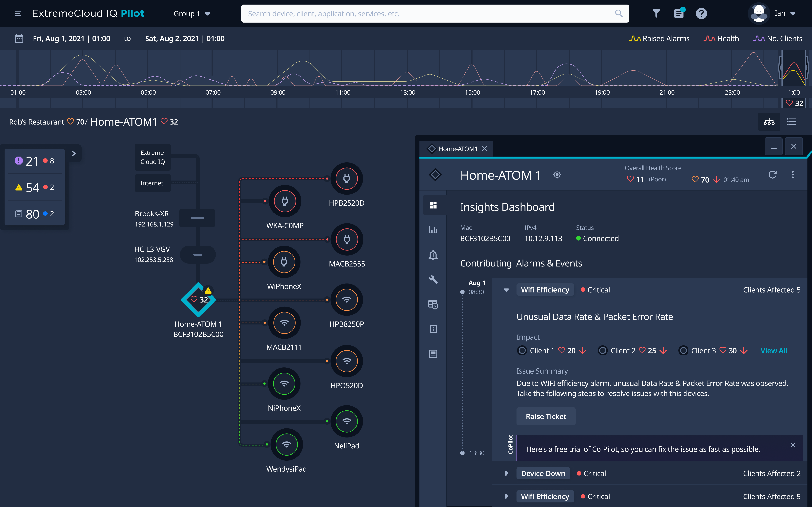Refresh the Home-ATOM 1 panel
The image size is (812, 507).
coord(772,175)
